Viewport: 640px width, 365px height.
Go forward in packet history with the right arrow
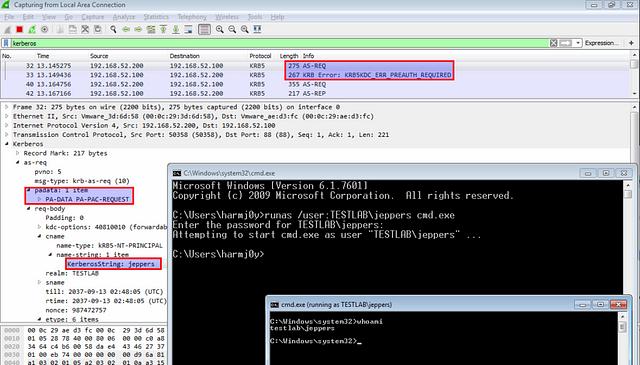(x=138, y=29)
